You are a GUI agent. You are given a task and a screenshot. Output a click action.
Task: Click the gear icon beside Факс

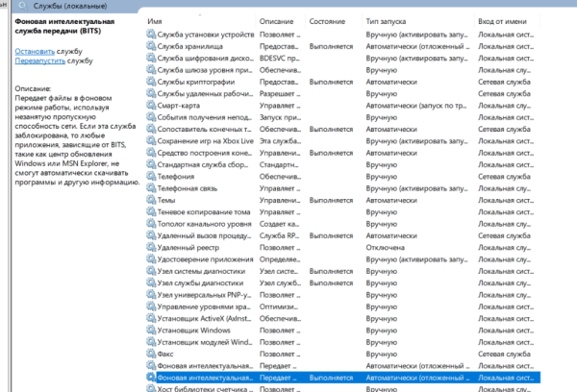pos(151,354)
